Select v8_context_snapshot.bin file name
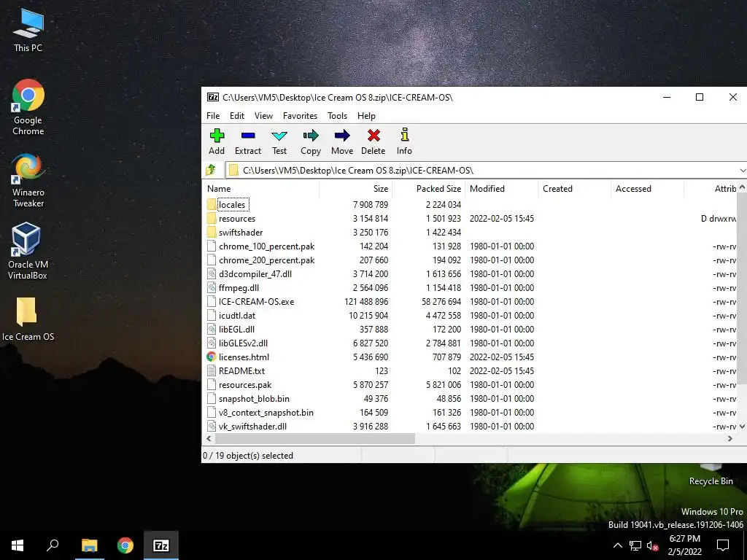747x560 pixels. [266, 413]
